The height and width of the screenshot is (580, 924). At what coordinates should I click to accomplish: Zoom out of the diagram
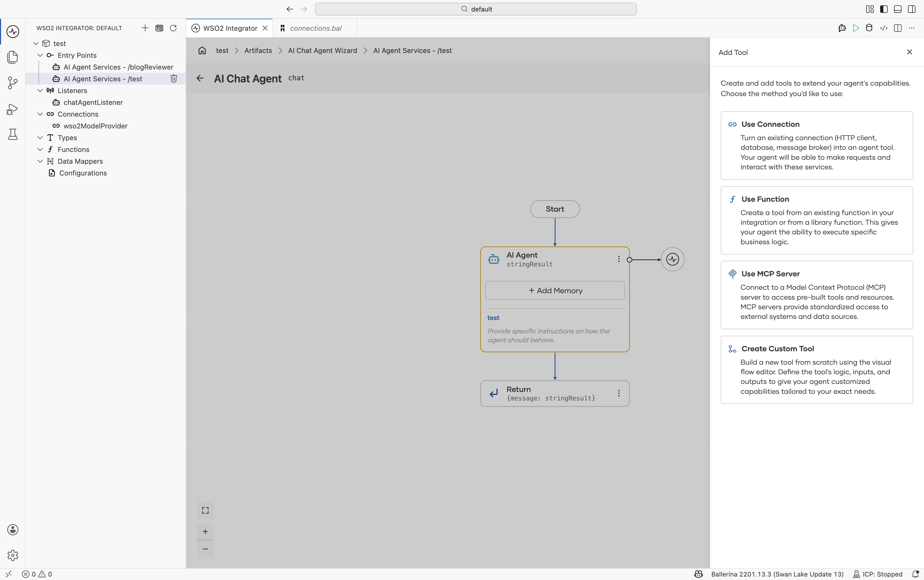pos(205,549)
